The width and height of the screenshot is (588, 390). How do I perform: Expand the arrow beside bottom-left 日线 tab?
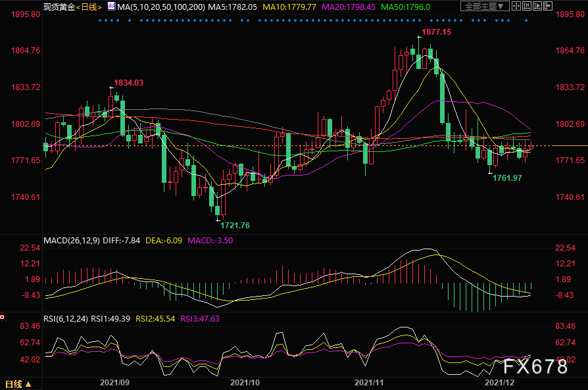(27, 383)
